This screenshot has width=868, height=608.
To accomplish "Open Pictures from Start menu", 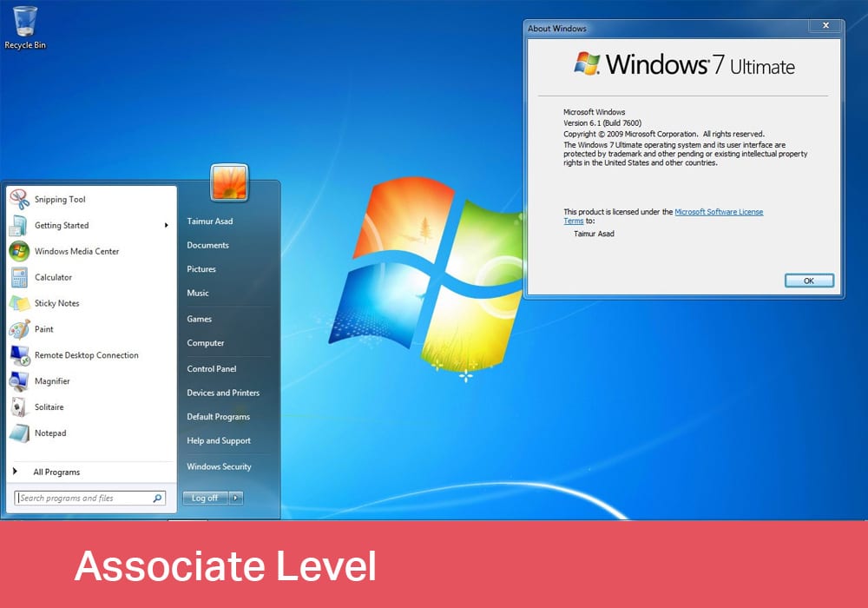I will [201, 268].
